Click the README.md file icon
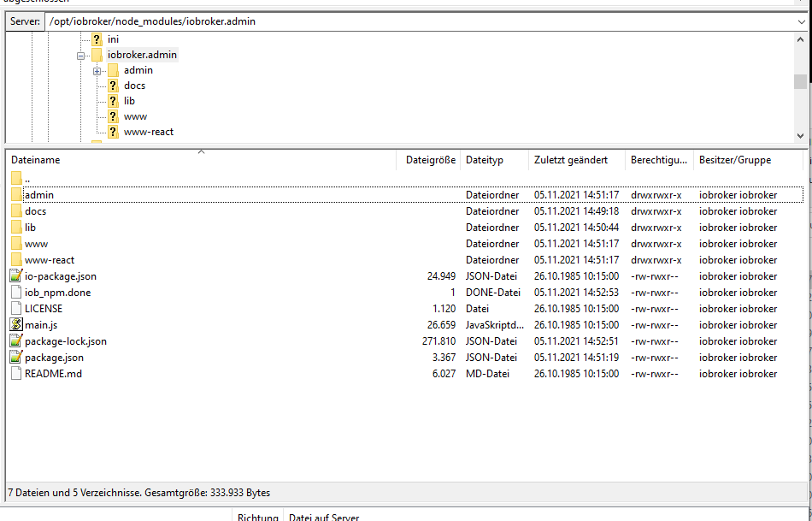 (x=16, y=373)
